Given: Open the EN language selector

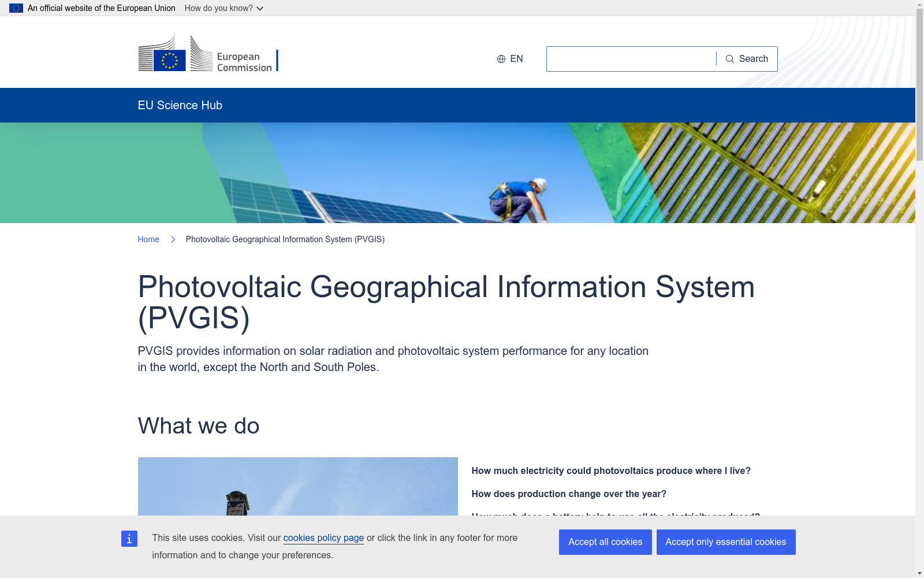Looking at the screenshot, I should 510,59.
